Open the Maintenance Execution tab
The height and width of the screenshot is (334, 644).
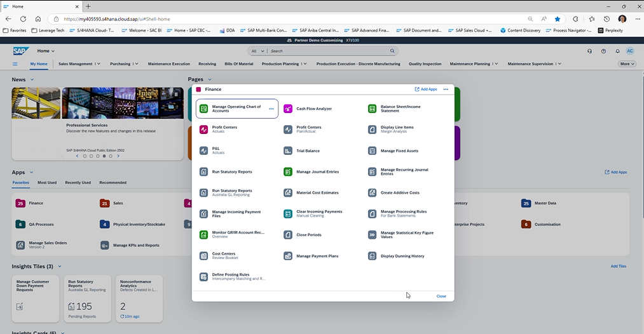click(x=169, y=64)
